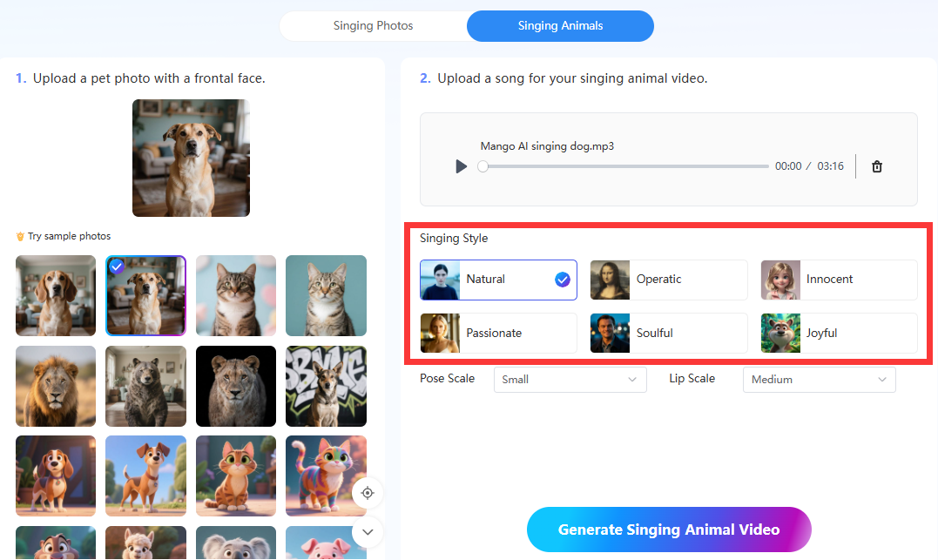Click the audio progress slider handle
The image size is (938, 560).
tap(483, 166)
